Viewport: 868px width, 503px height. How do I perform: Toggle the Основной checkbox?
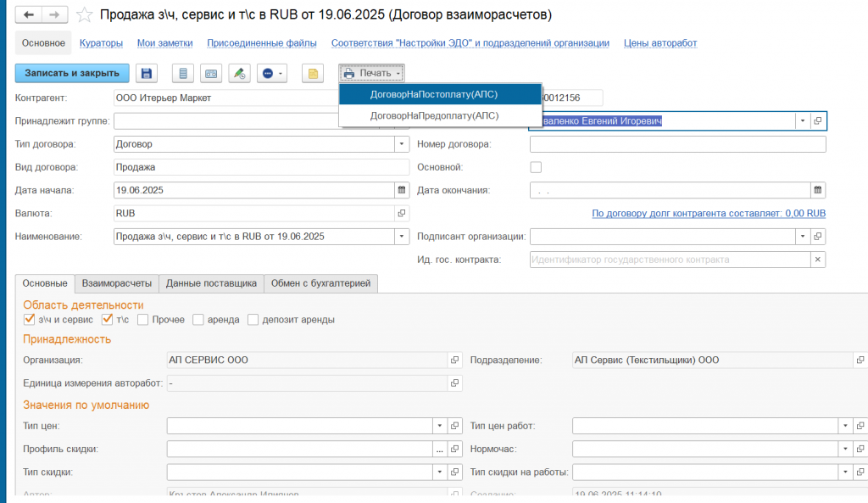pyautogui.click(x=536, y=167)
